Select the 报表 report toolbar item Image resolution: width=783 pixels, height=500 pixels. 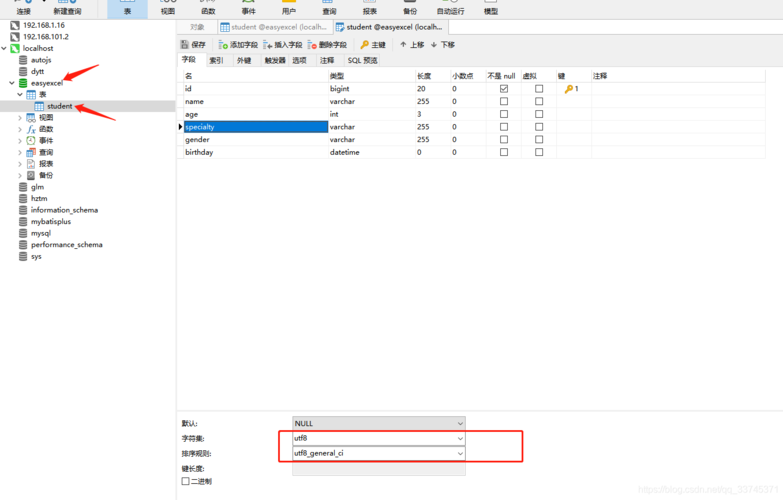(x=370, y=7)
